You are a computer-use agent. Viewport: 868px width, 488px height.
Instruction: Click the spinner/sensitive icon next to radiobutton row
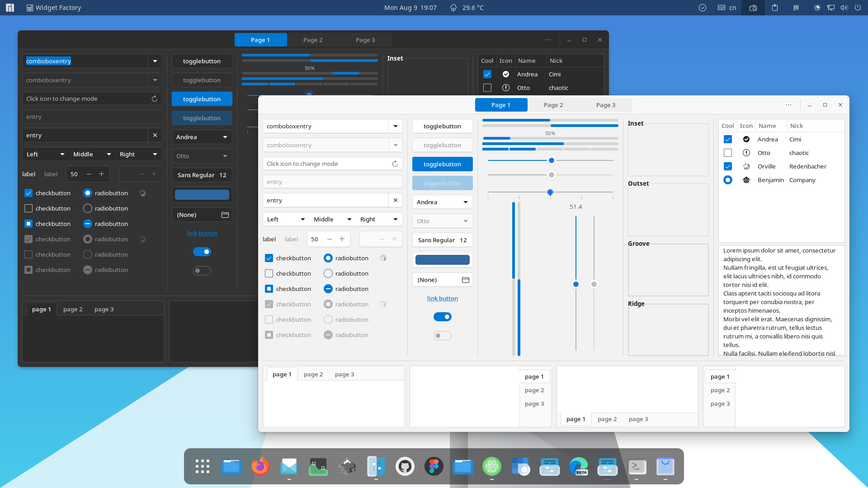[382, 258]
